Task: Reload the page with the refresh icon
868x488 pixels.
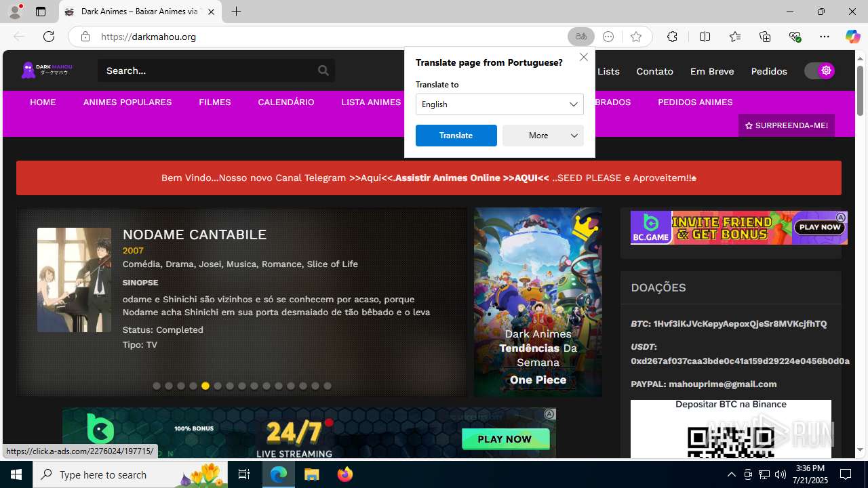Action: tap(49, 37)
